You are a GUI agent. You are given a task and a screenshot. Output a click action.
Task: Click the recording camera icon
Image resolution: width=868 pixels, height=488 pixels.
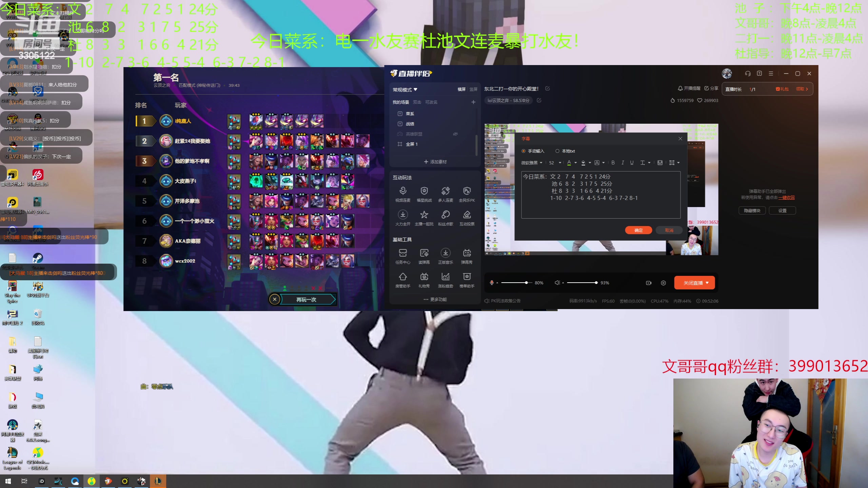pyautogui.click(x=649, y=283)
